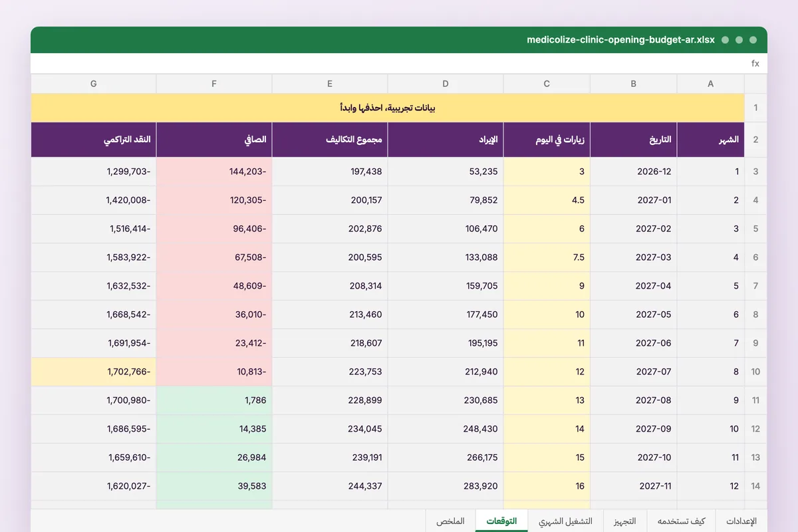Screen dimensions: 798x532
Task: Select revenue cell 133,088
Action: pyautogui.click(x=446, y=257)
